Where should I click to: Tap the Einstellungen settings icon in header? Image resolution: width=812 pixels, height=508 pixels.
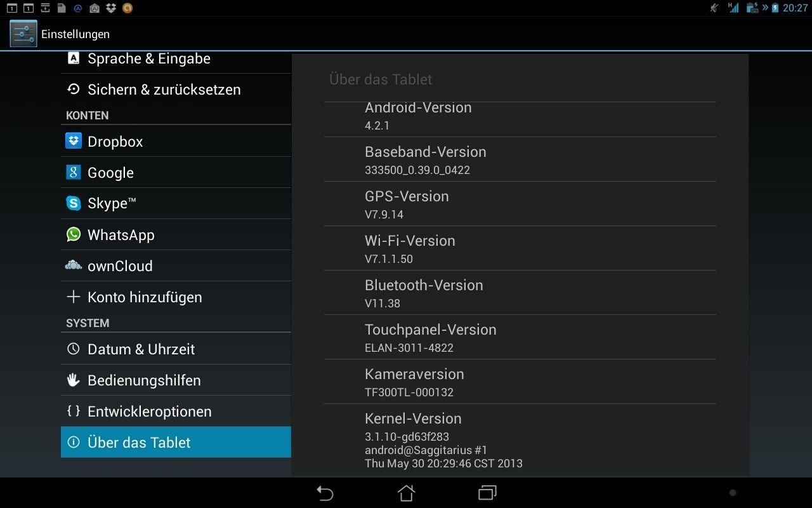(23, 34)
